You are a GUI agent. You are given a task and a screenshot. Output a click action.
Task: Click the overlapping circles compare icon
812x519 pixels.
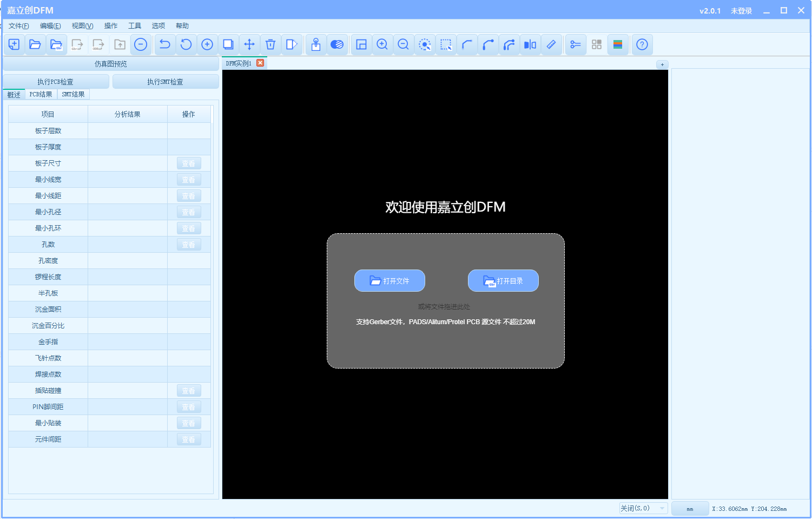pos(337,44)
